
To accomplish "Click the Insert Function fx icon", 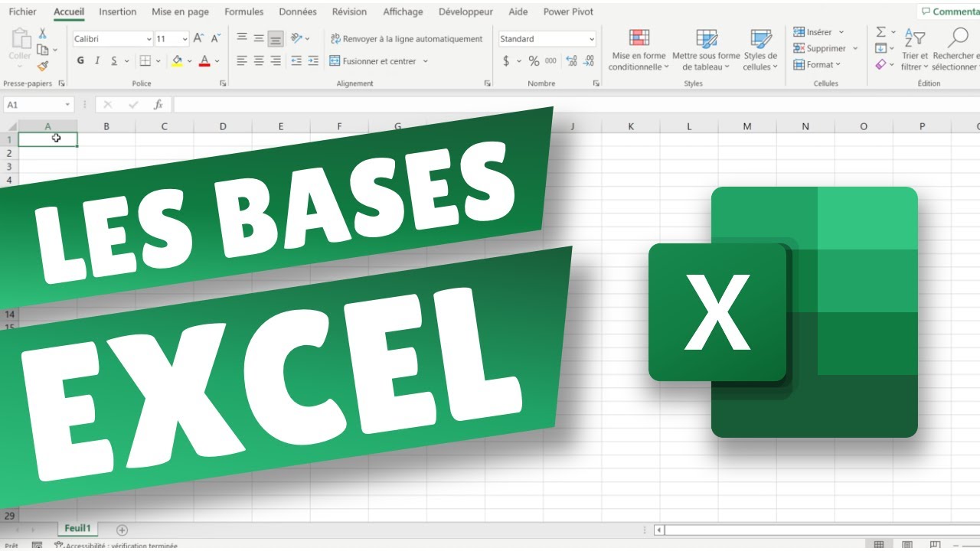I will (x=158, y=105).
